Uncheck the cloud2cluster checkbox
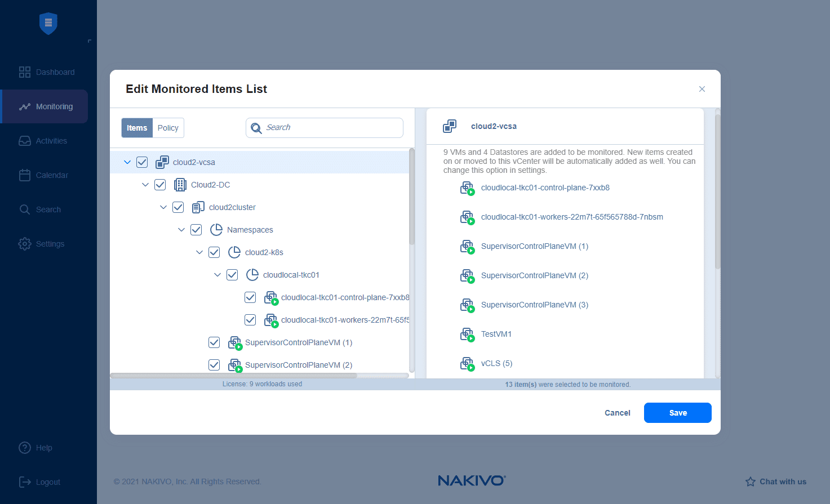 (x=178, y=207)
